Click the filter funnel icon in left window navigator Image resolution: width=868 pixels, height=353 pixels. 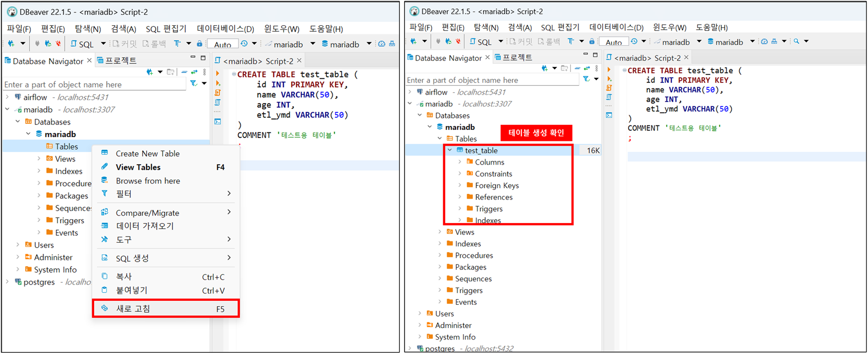[x=193, y=84]
